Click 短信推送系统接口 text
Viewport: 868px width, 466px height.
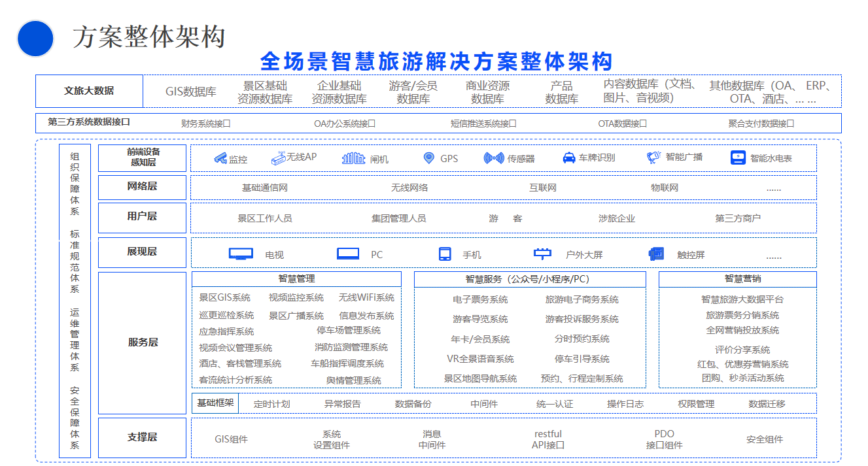(483, 123)
